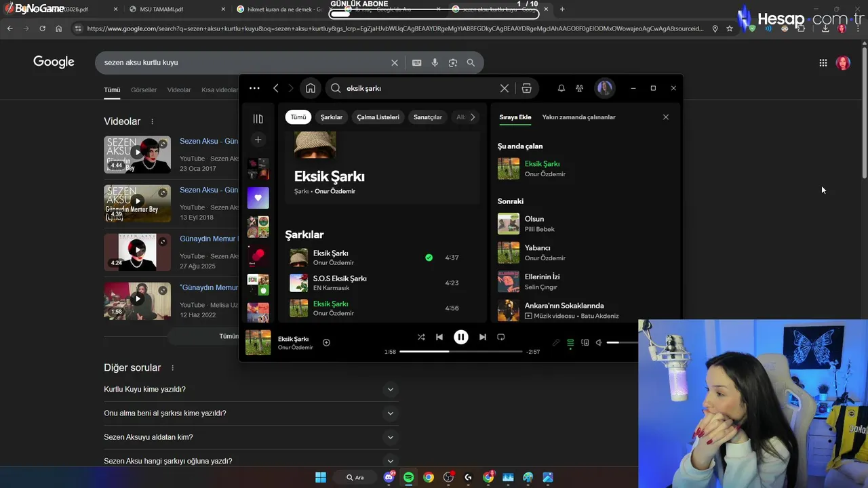Open a new Chrome tab

coord(561,9)
